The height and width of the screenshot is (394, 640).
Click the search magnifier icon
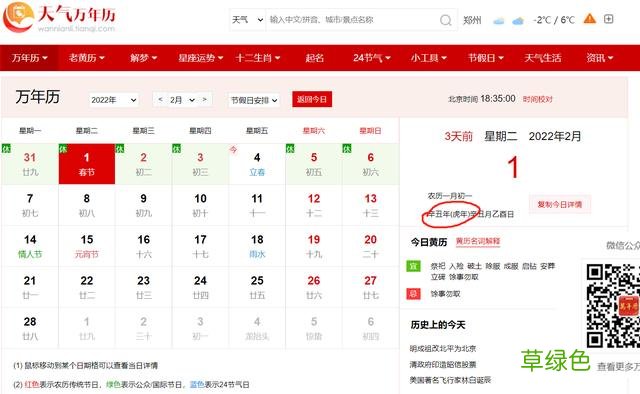tap(446, 20)
